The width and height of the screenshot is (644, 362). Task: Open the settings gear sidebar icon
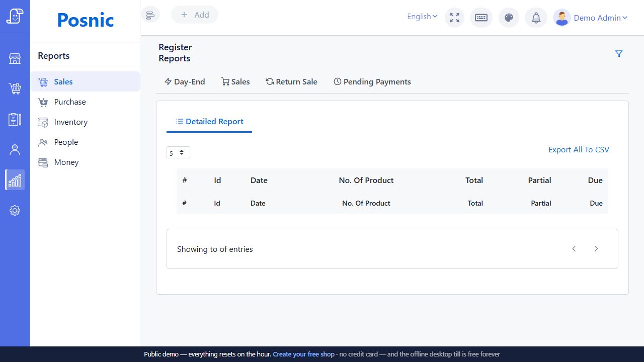[x=15, y=210]
